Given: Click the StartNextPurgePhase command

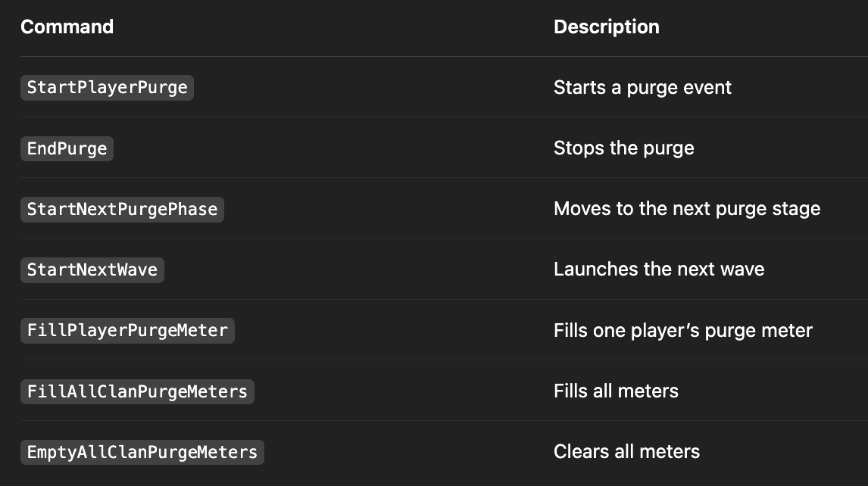Looking at the screenshot, I should coord(123,209).
